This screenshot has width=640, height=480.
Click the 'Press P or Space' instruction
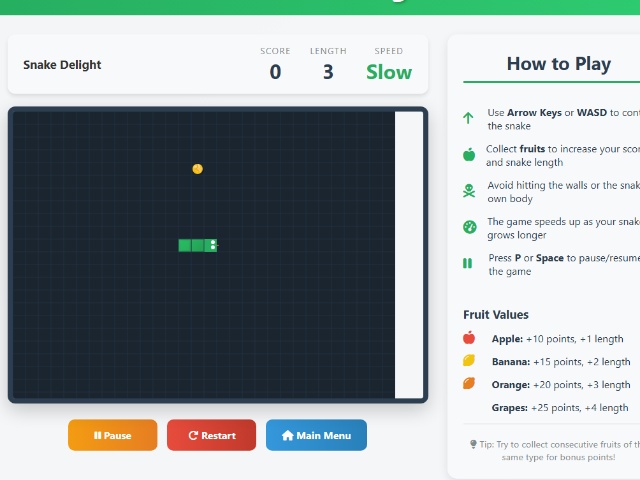564,264
